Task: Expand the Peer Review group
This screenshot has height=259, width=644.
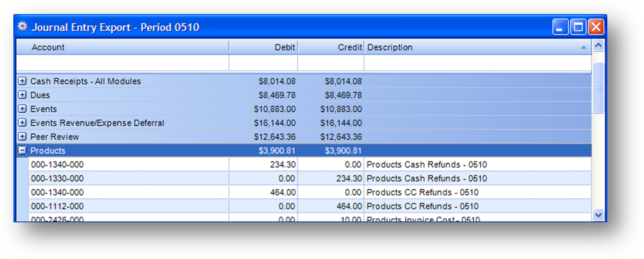Action: tap(23, 136)
